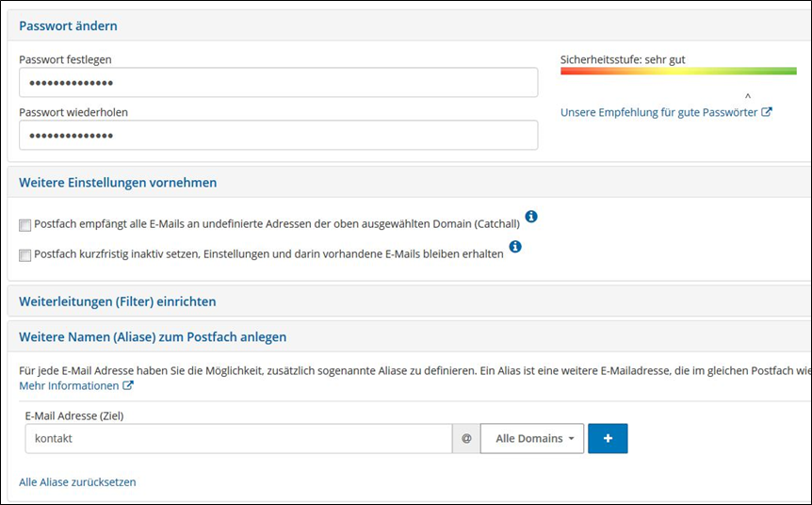Click the blue plus button to add alias
The height and width of the screenshot is (505, 812).
click(608, 438)
